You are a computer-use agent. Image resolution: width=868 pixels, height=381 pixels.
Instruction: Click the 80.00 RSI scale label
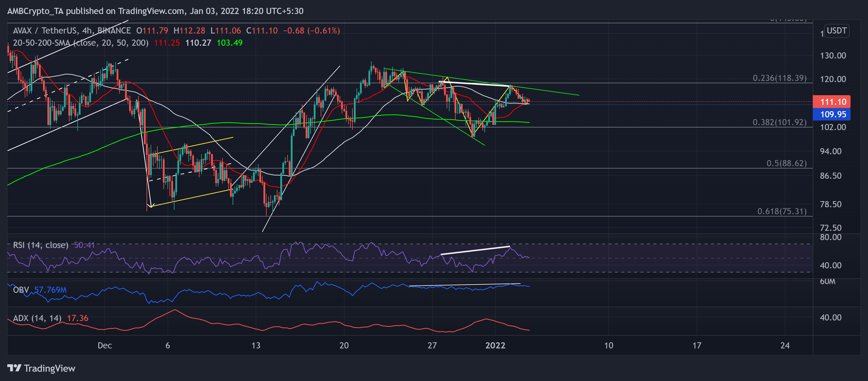click(x=830, y=238)
